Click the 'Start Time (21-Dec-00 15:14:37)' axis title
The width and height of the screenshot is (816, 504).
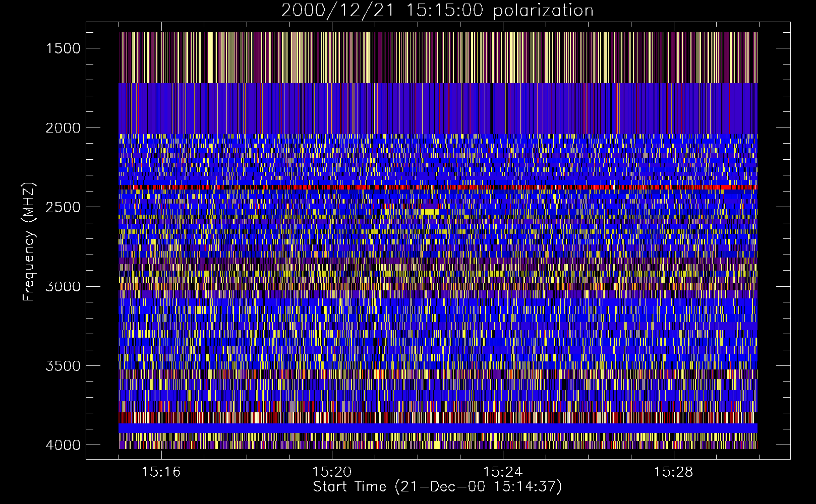437,487
